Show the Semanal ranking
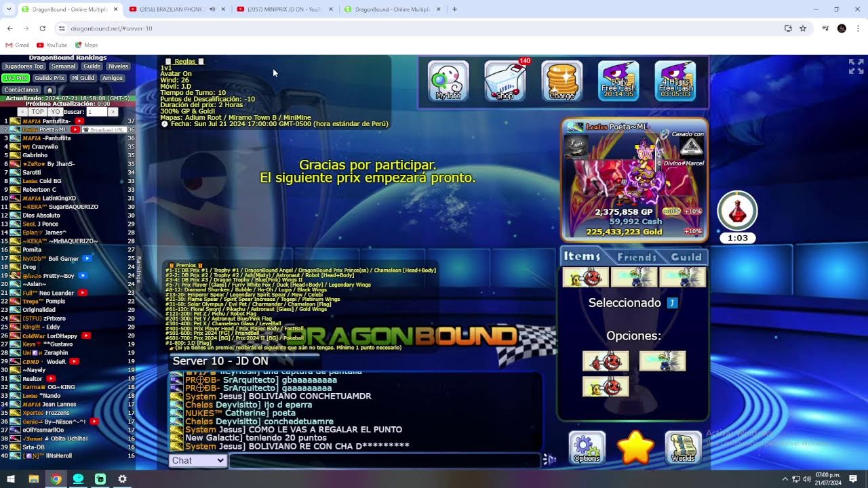Screen dimensions: 868x488 (64, 66)
